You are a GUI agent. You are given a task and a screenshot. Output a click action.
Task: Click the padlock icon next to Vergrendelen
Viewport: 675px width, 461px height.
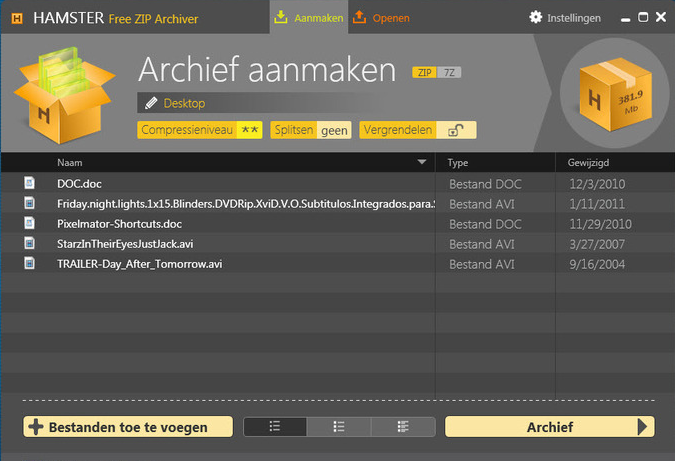455,130
